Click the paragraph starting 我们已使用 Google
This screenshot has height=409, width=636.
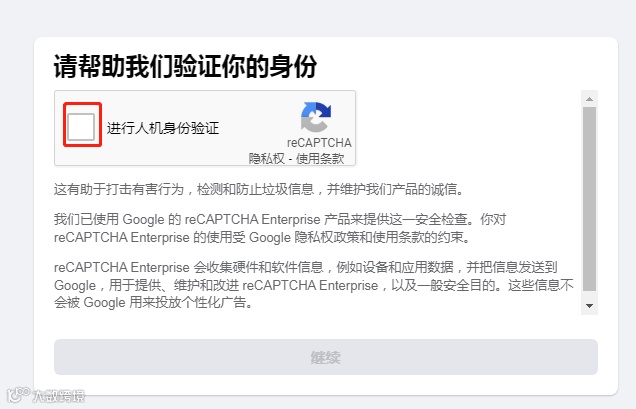(280, 228)
